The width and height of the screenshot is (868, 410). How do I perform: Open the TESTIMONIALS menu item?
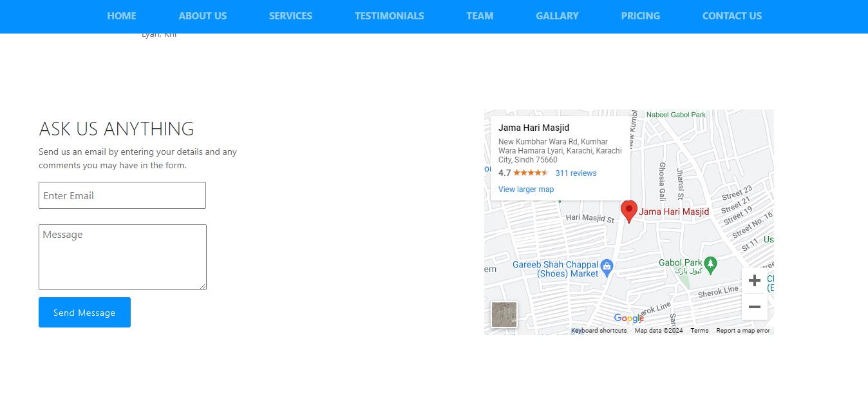[389, 16]
